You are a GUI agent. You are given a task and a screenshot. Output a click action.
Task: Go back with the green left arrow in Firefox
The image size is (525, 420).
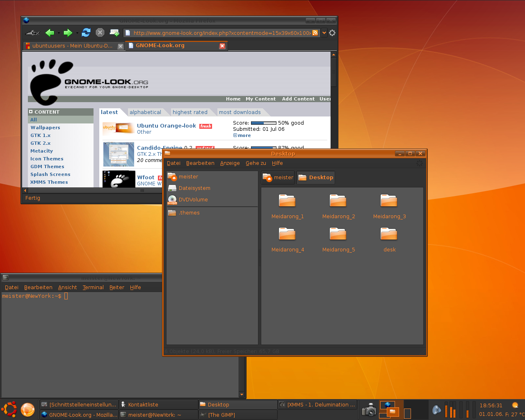(x=50, y=33)
